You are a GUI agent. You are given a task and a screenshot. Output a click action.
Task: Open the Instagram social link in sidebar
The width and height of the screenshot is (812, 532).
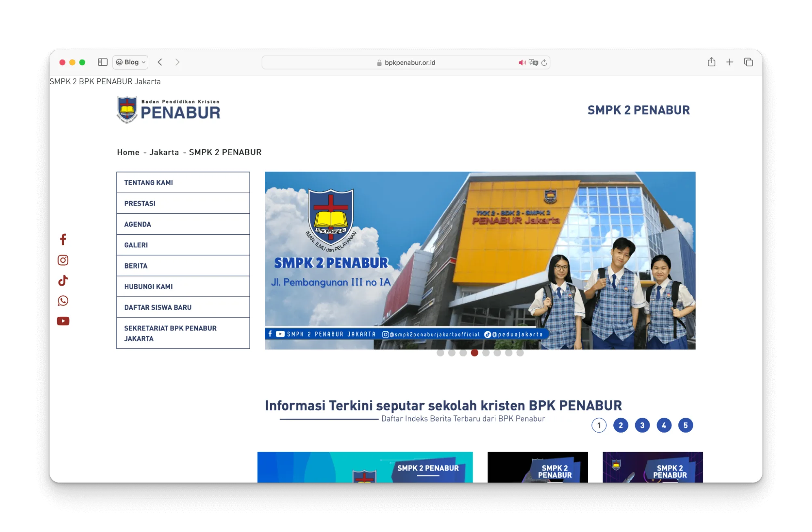pos(63,260)
